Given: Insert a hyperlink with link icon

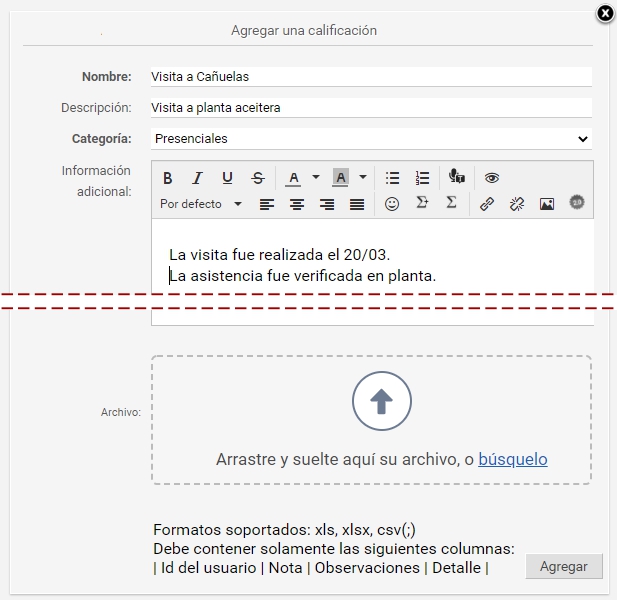Looking at the screenshot, I should coord(487,204).
